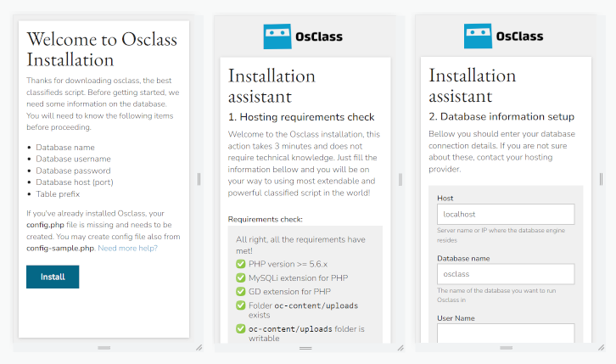The width and height of the screenshot is (616, 364).
Task: Click 'Database username' list item
Action: point(74,159)
